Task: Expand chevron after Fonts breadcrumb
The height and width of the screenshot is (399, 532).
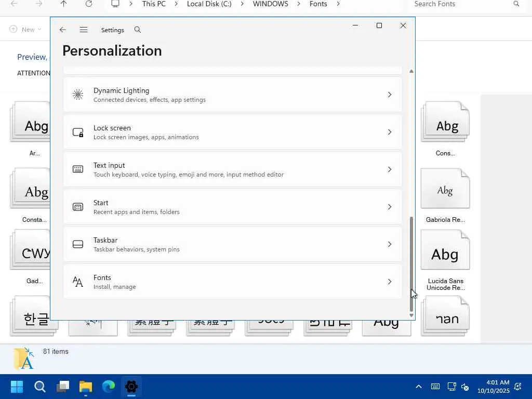Action: (338, 4)
